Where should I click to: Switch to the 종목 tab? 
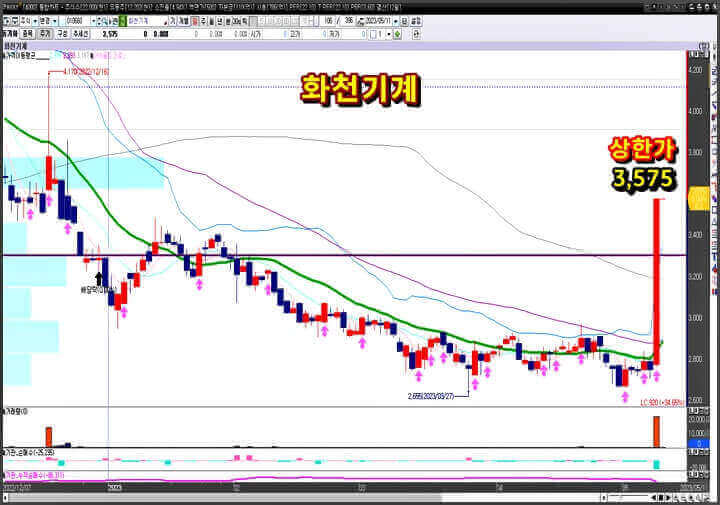pos(28,34)
